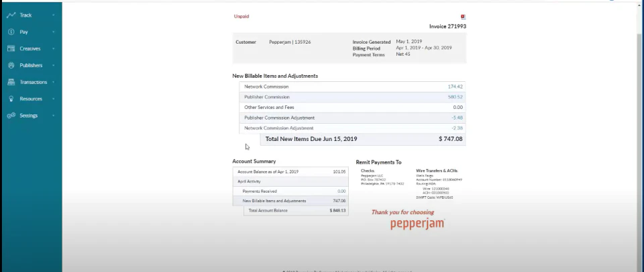Open the Payments Received 0.00 amount link
Screen dimensions: 644x272
tap(341, 191)
